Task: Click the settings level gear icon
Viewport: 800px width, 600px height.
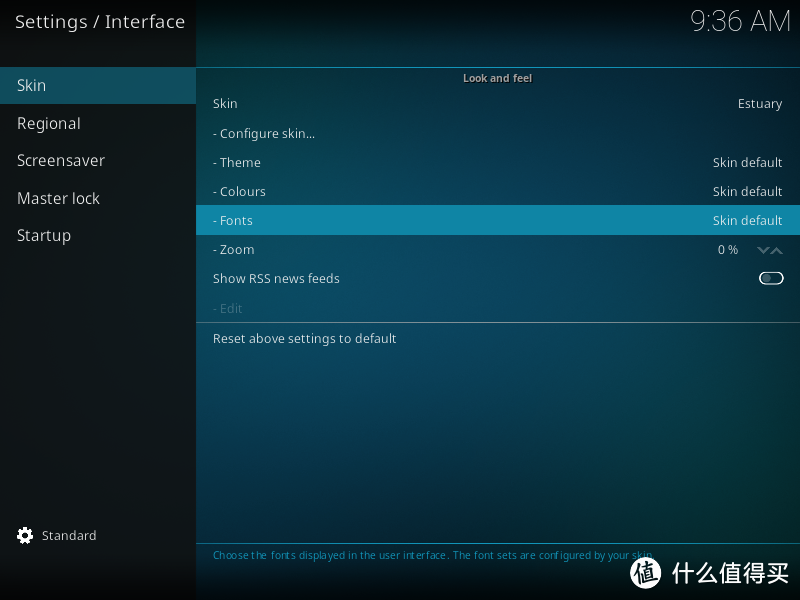Action: (x=25, y=536)
